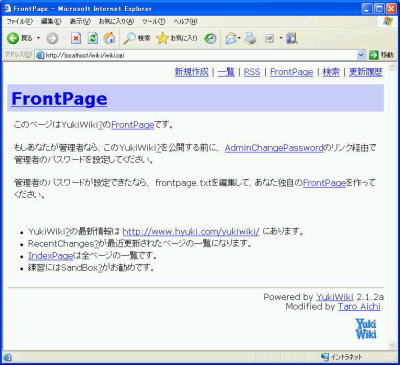Click the YukiWiki logo image
This screenshot has height=365, width=400.
[366, 329]
